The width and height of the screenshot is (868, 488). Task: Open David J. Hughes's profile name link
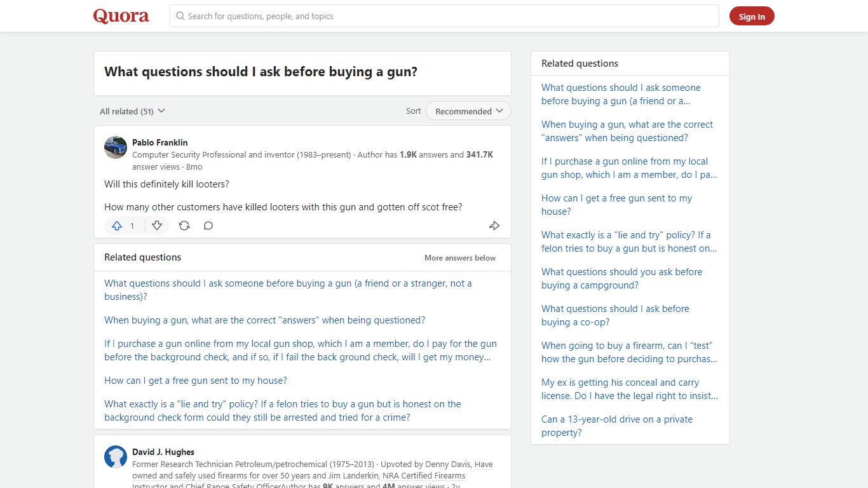[163, 452]
